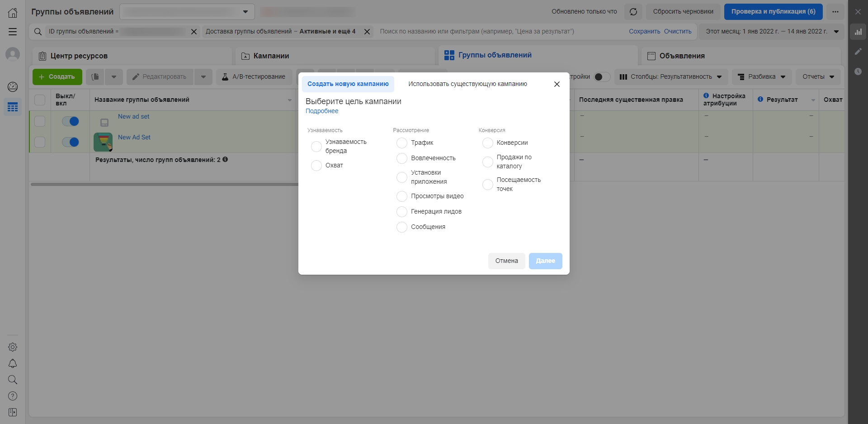The height and width of the screenshot is (424, 868).
Task: Close the campaign objective dialog
Action: 557,84
